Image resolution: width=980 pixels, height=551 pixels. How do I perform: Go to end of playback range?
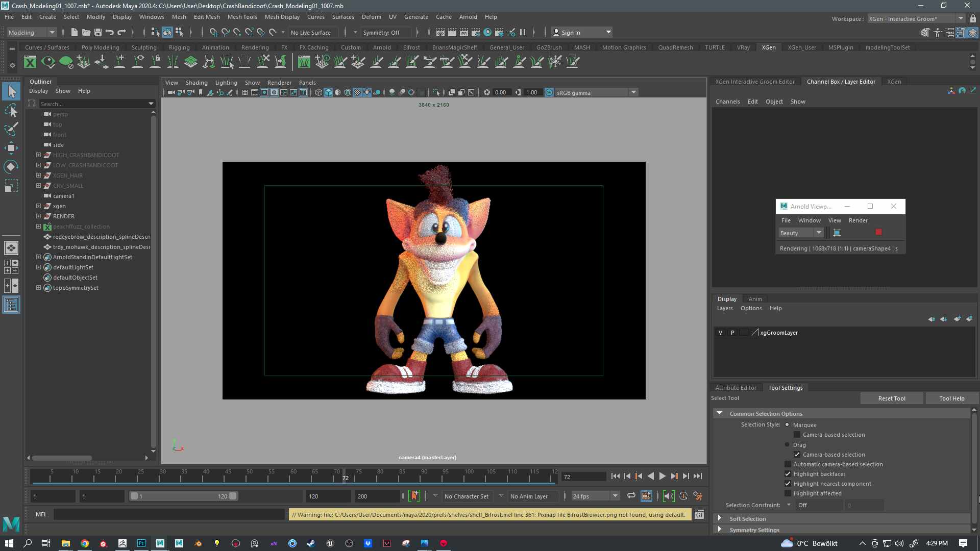tap(698, 476)
